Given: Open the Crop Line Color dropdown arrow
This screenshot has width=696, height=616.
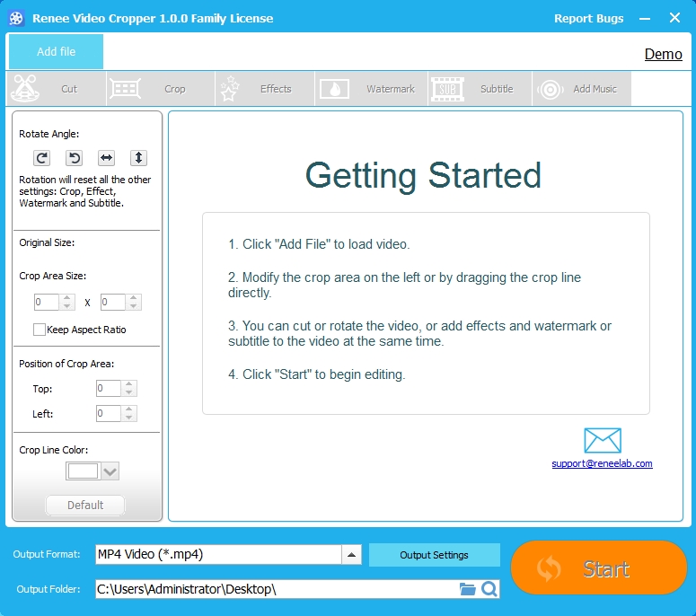Looking at the screenshot, I should tap(110, 471).
